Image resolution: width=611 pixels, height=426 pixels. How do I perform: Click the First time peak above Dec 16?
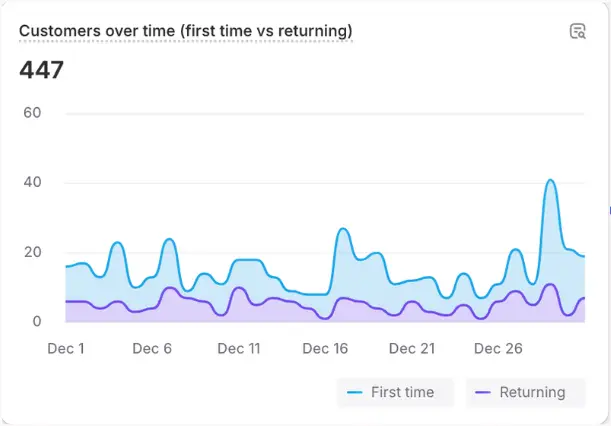pyautogui.click(x=342, y=229)
